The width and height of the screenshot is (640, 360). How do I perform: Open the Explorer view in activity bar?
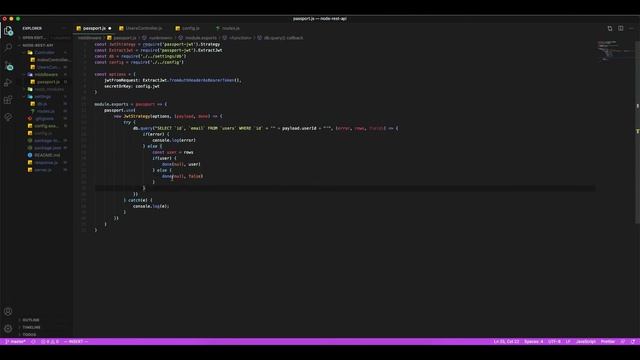[8, 31]
